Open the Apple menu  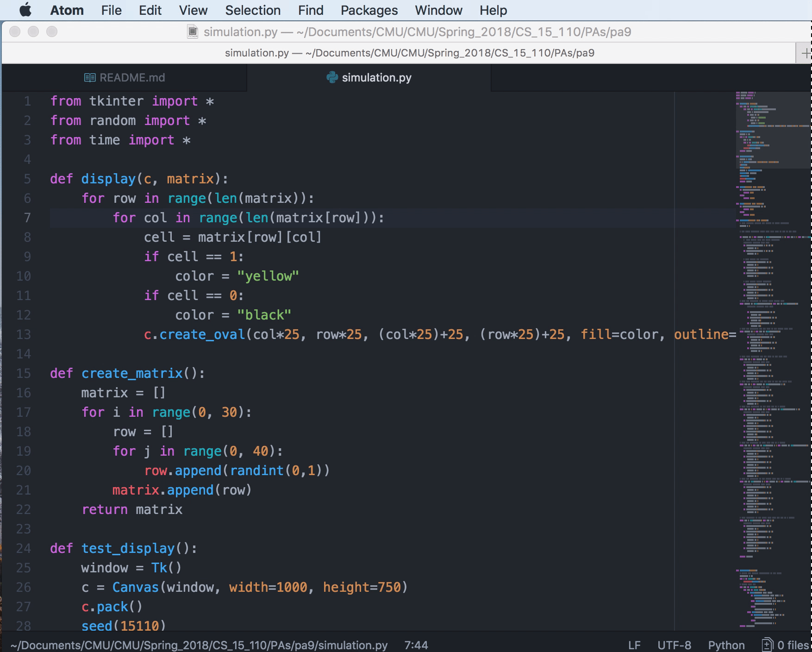point(25,10)
